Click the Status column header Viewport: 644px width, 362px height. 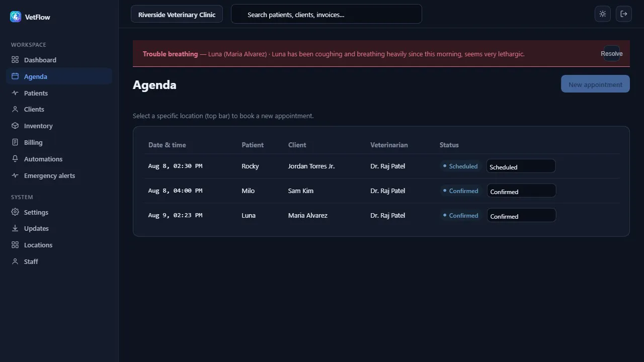pyautogui.click(x=449, y=145)
